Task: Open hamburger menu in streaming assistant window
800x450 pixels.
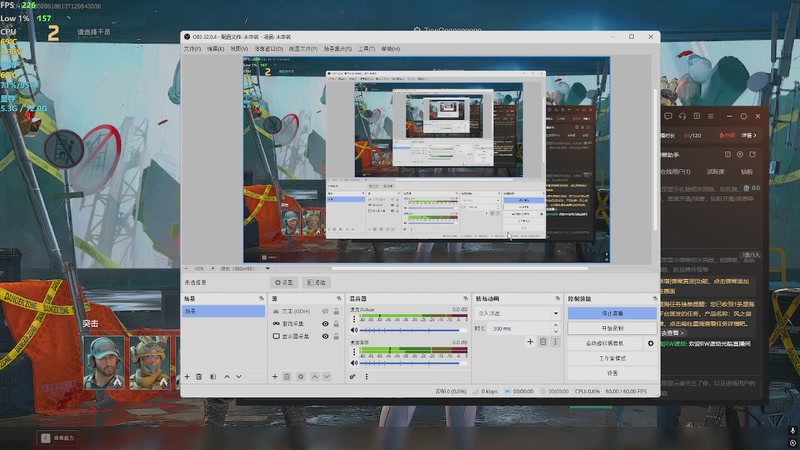Action: [x=711, y=116]
